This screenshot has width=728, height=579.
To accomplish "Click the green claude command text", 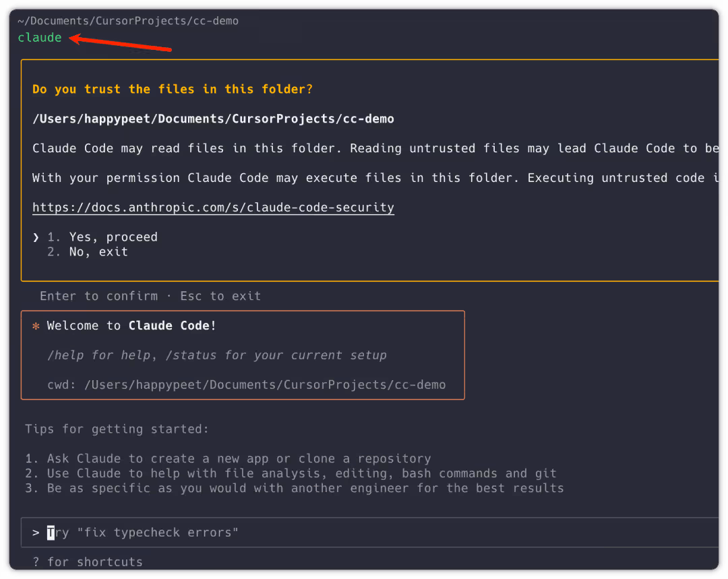I will point(40,38).
